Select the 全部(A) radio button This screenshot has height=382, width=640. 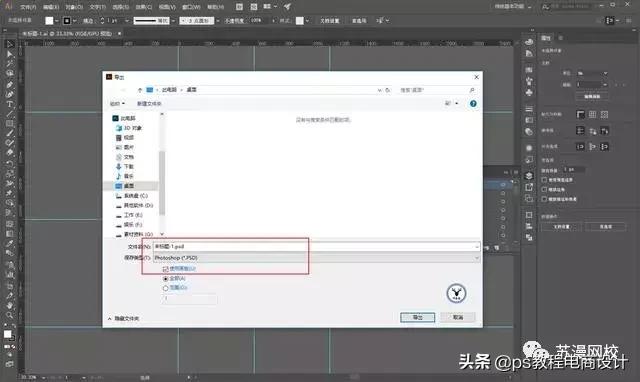coord(165,278)
